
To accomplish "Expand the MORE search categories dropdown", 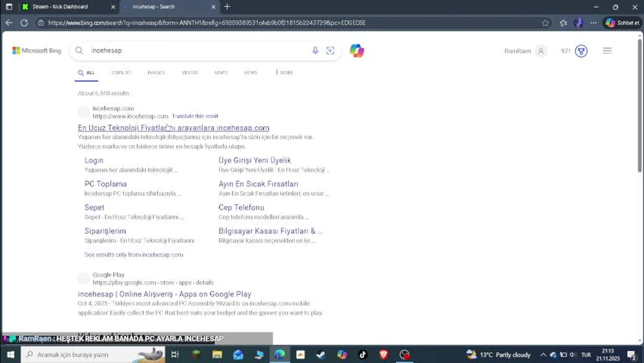I will click(x=284, y=73).
